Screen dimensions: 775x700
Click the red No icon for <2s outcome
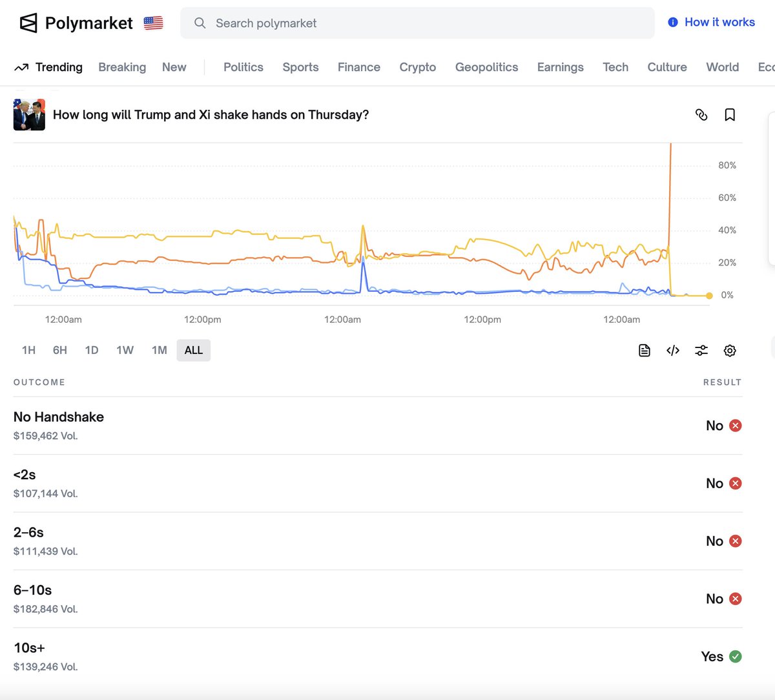click(735, 483)
